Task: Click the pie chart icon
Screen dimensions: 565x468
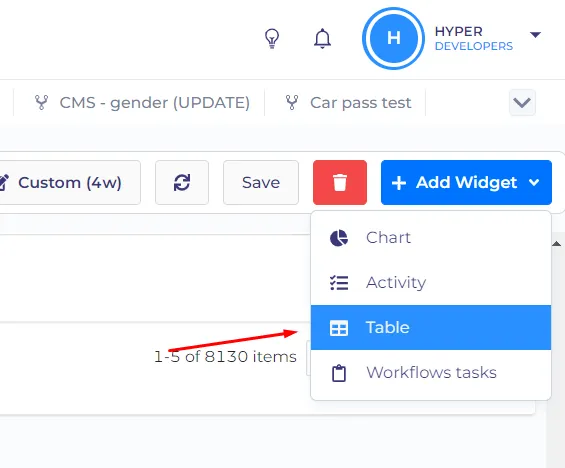Action: [339, 238]
